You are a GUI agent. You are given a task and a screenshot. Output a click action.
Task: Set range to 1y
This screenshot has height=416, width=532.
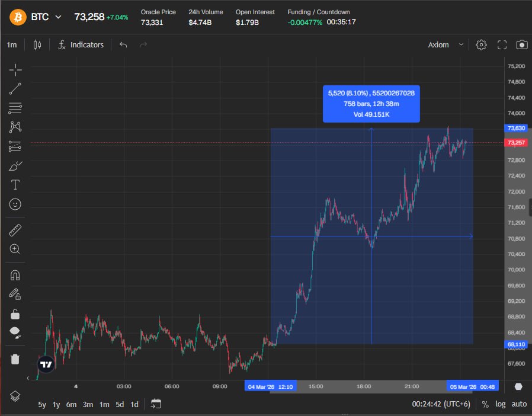(x=56, y=405)
